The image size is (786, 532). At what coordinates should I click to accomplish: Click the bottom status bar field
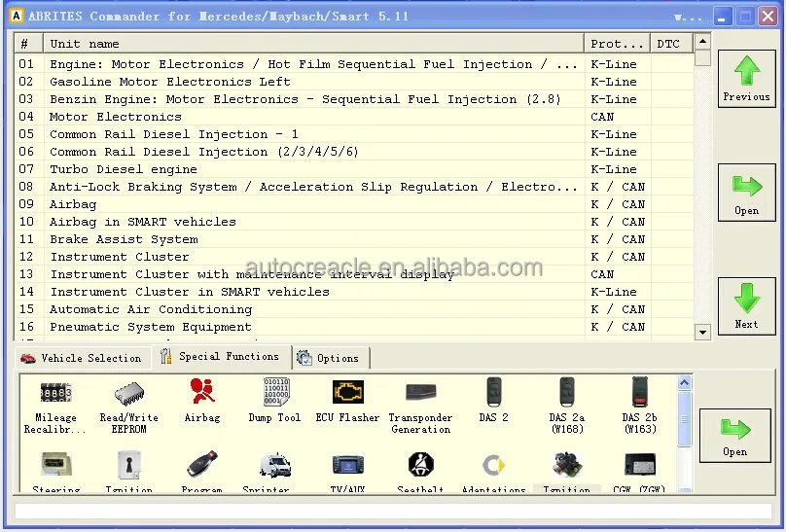[x=393, y=511]
